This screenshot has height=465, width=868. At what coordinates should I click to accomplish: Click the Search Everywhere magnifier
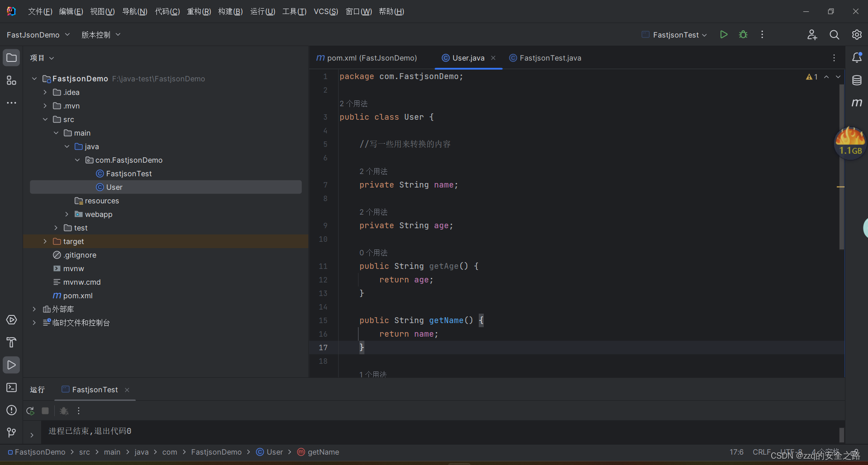(835, 35)
